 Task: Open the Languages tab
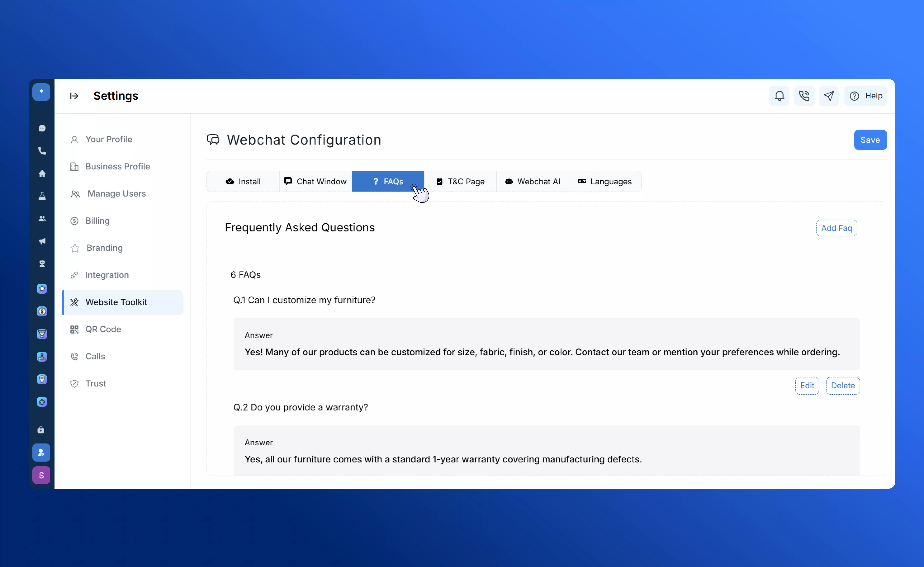click(x=605, y=182)
